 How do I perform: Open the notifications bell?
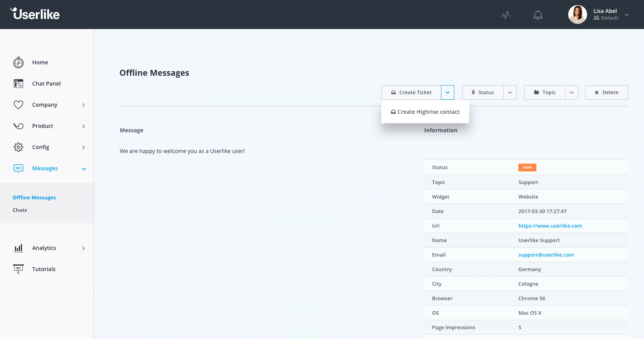538,15
